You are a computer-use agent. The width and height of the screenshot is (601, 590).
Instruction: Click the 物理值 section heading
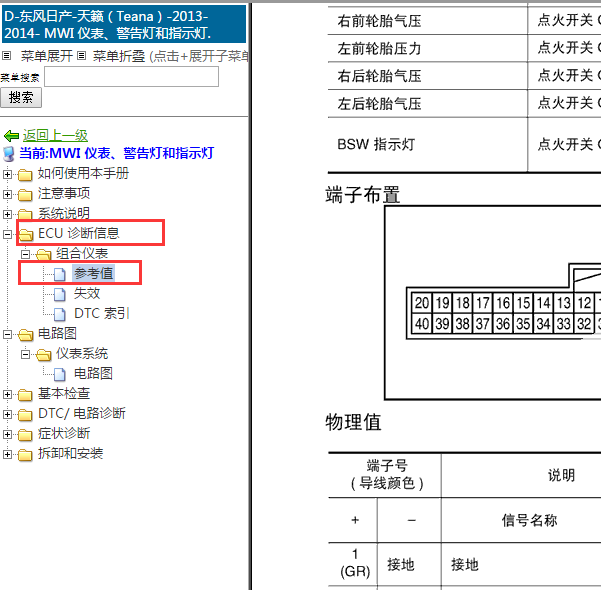353,422
